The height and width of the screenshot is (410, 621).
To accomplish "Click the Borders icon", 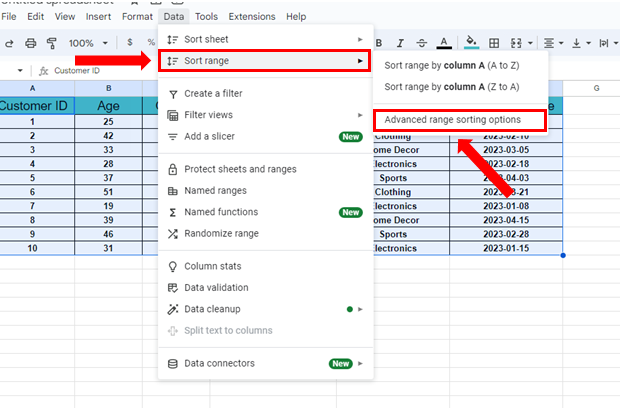I will [493, 43].
